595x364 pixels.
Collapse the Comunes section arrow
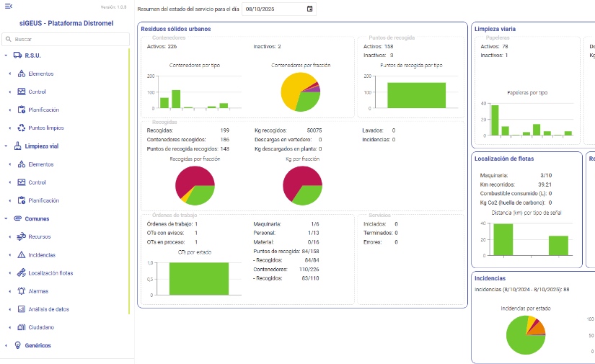(6, 218)
